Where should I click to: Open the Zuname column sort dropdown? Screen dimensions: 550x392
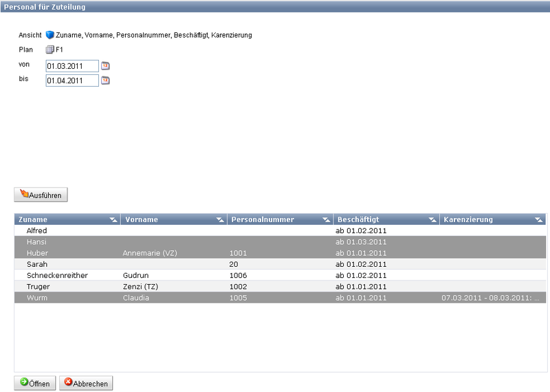click(113, 220)
